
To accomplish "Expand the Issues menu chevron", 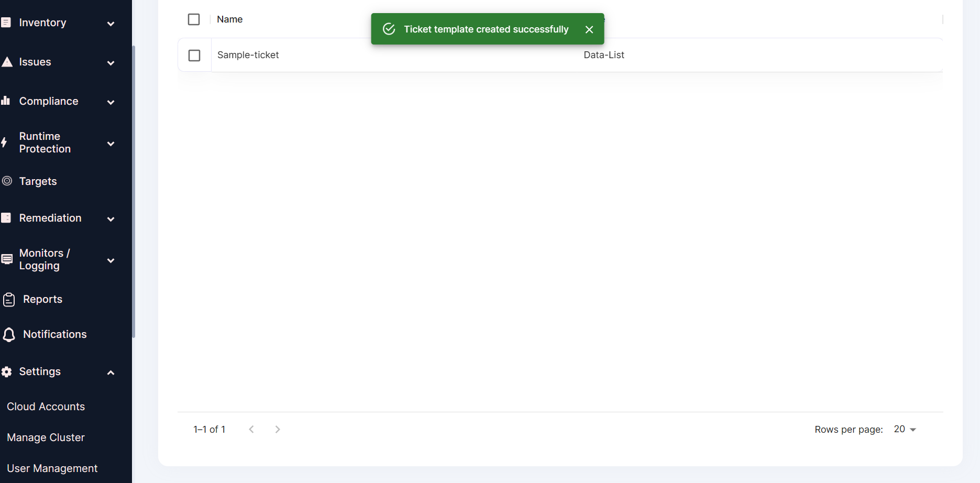I will (111, 63).
